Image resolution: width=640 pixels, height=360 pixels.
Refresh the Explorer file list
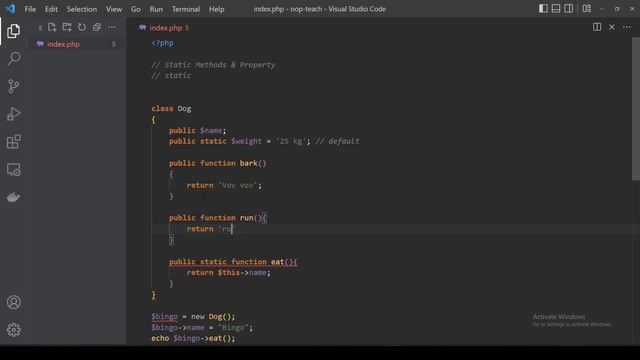click(82, 27)
